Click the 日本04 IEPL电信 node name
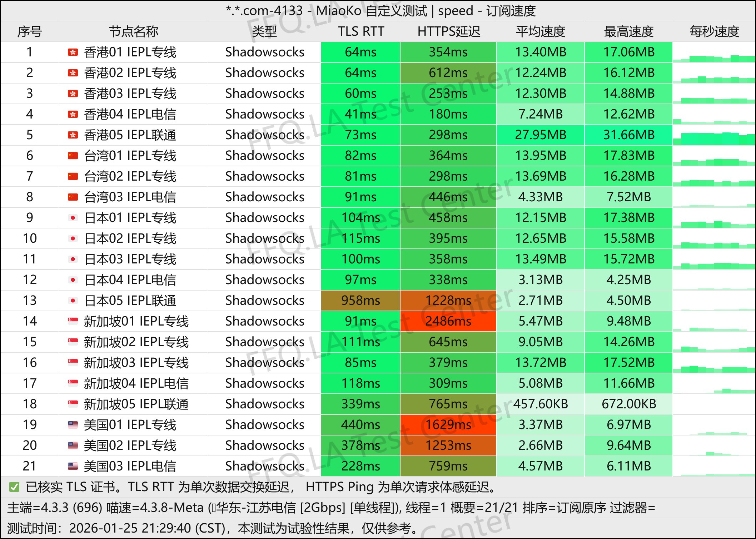The height and width of the screenshot is (539, 756). pyautogui.click(x=130, y=280)
